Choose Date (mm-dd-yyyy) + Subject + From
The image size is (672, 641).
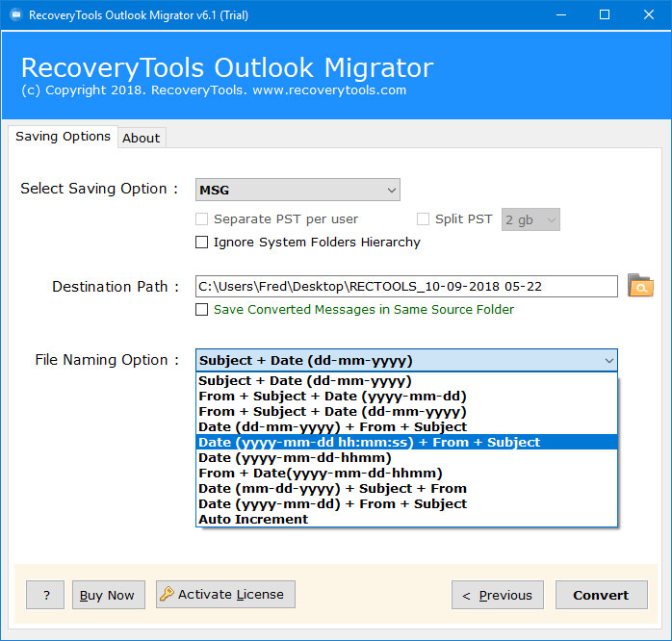click(406, 489)
